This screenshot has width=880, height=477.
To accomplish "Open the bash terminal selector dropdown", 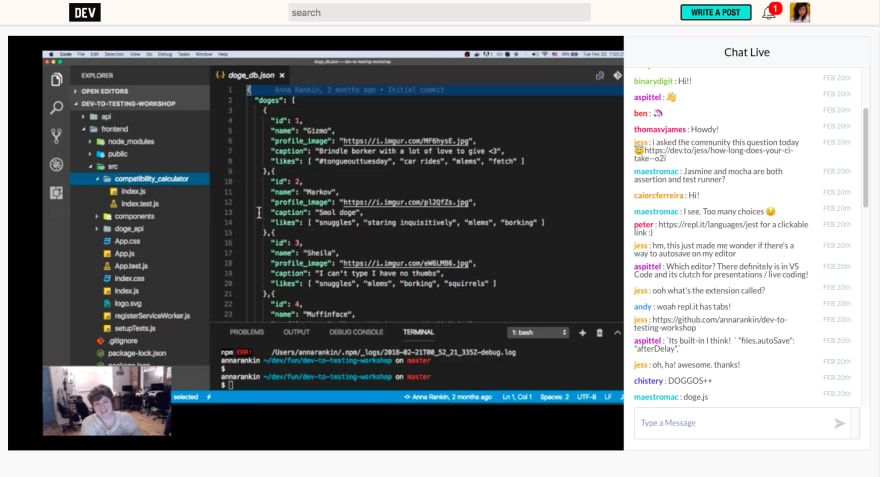I will [538, 333].
